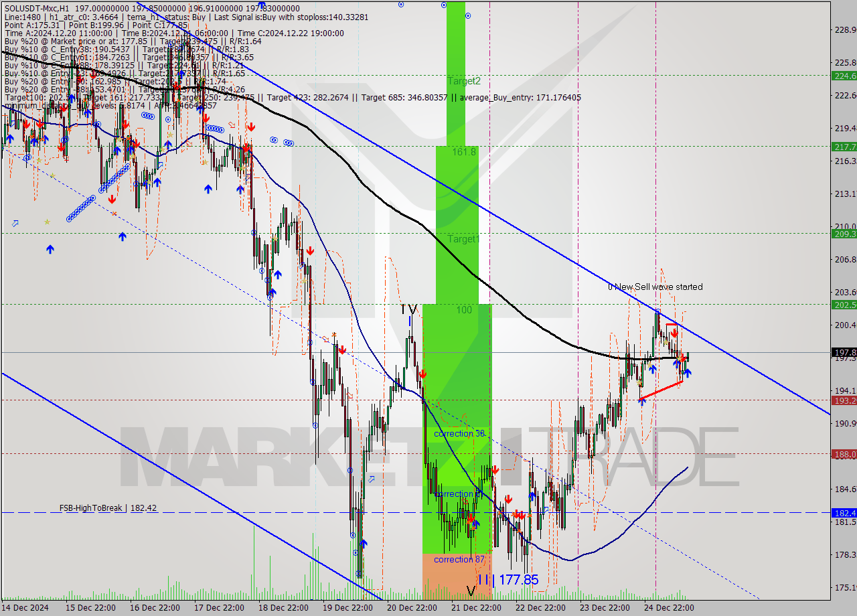Click the '23 Dec 22:00' date label

coord(604,607)
